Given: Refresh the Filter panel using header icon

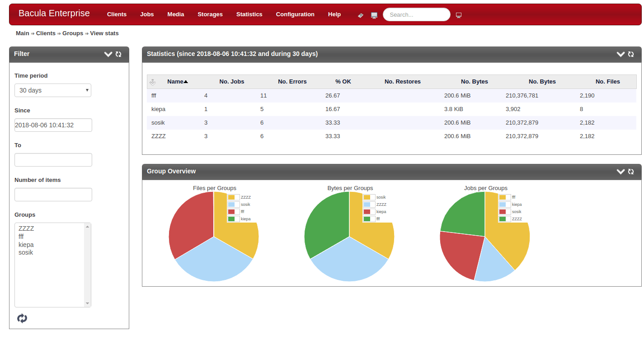Looking at the screenshot, I should pyautogui.click(x=118, y=54).
